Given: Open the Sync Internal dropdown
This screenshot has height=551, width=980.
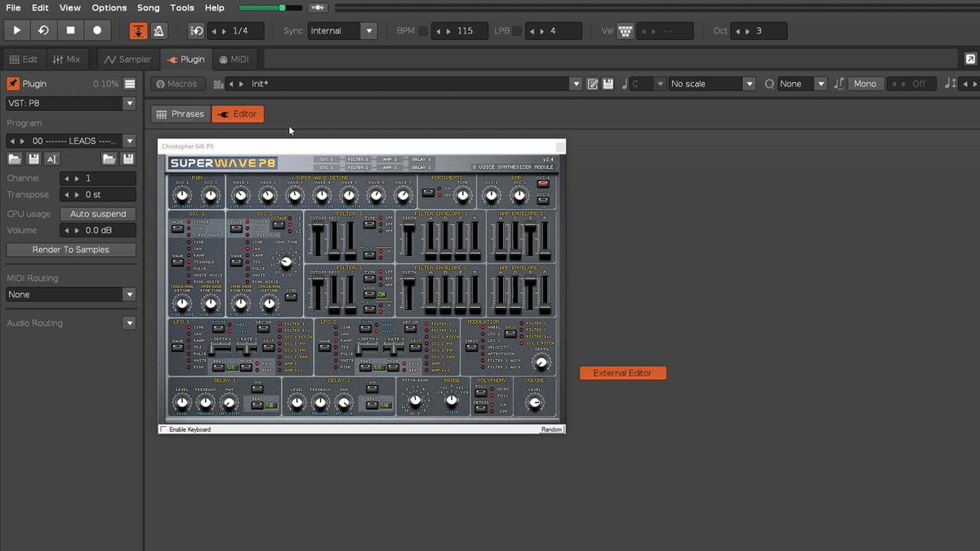Looking at the screenshot, I should coord(343,31).
